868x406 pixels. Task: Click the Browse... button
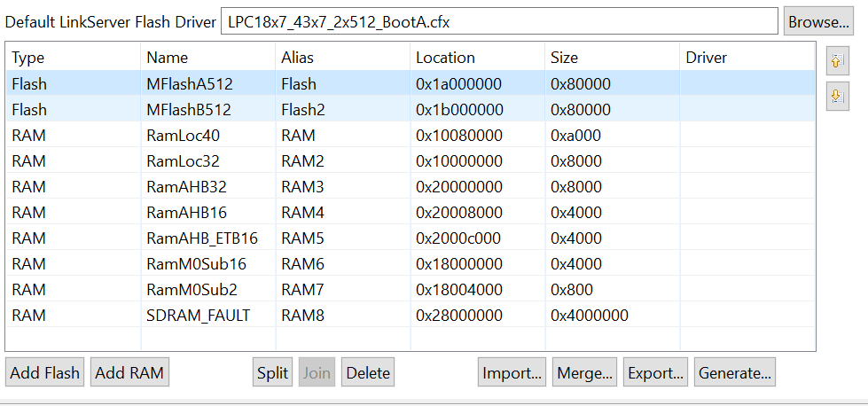point(818,21)
